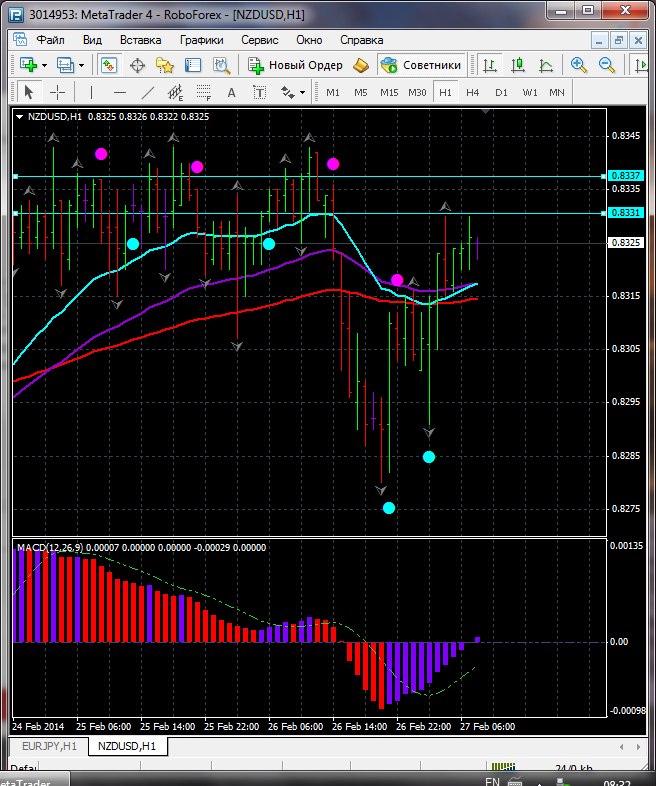Select the horizontal line drawing tool

click(x=119, y=92)
